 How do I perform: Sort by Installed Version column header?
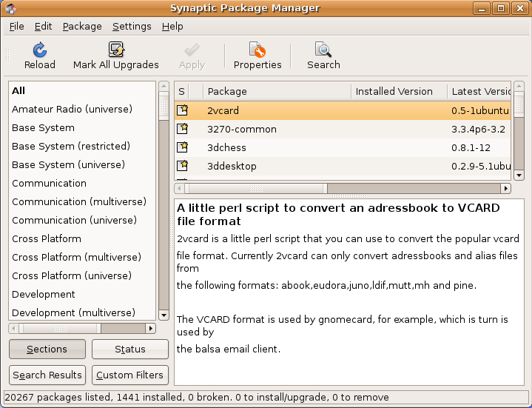click(x=399, y=91)
